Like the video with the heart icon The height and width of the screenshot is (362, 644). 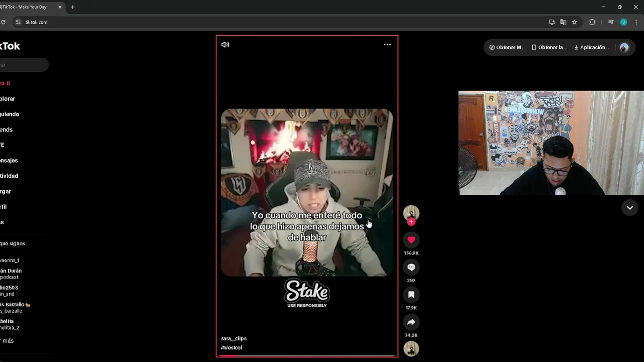point(411,240)
